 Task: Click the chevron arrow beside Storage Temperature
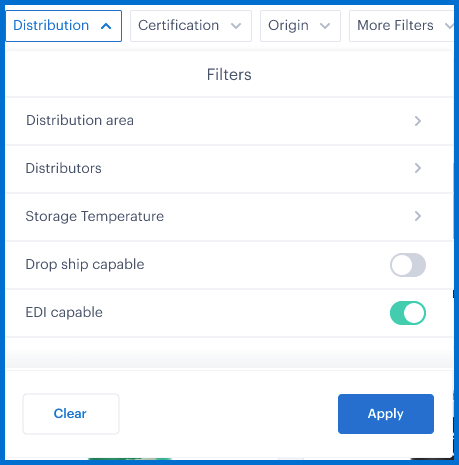pyautogui.click(x=418, y=216)
